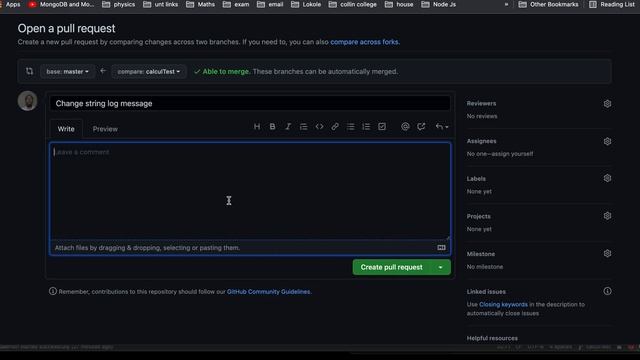Viewport: 640px width, 360px height.
Task: Open Other Bookmarks folder
Action: (x=548, y=4)
